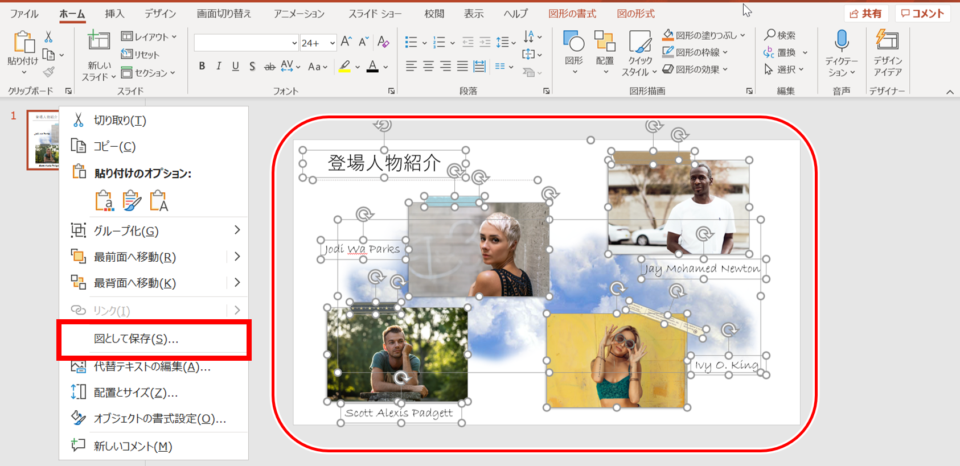The image size is (960, 466).
Task: Choose Keep Source Formatting paste option icon
Action: [x=105, y=201]
